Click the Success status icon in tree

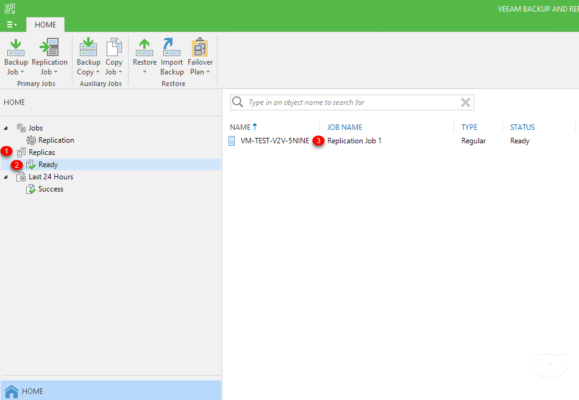coord(31,189)
